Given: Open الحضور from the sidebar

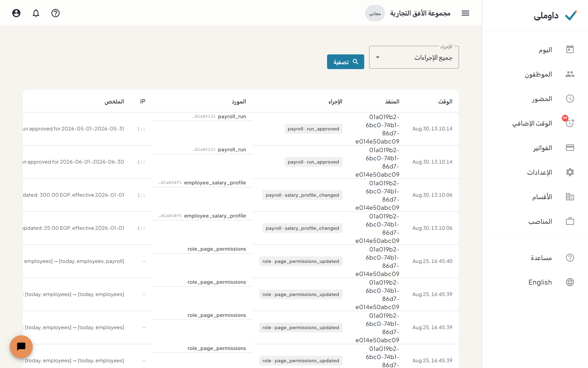Looking at the screenshot, I should click(535, 99).
